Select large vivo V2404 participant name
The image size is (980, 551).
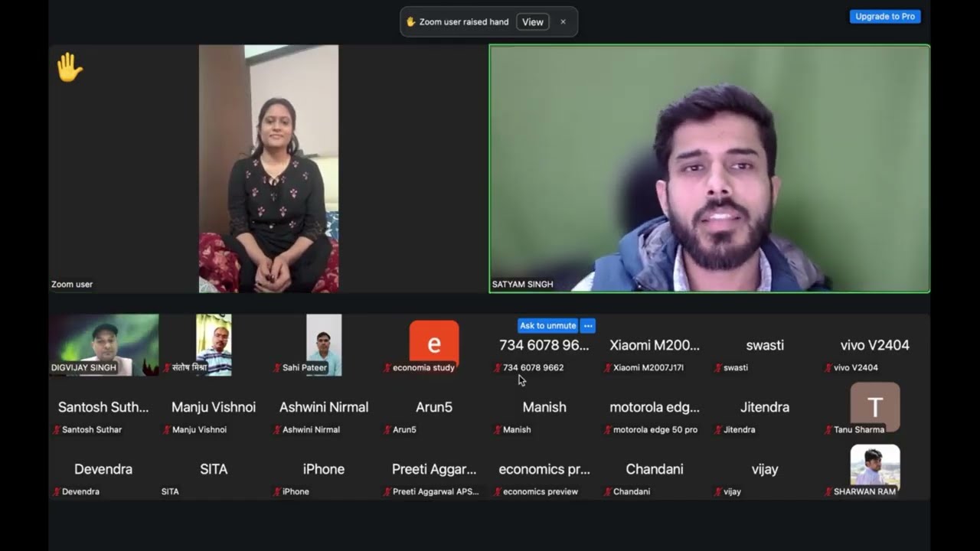pos(875,345)
